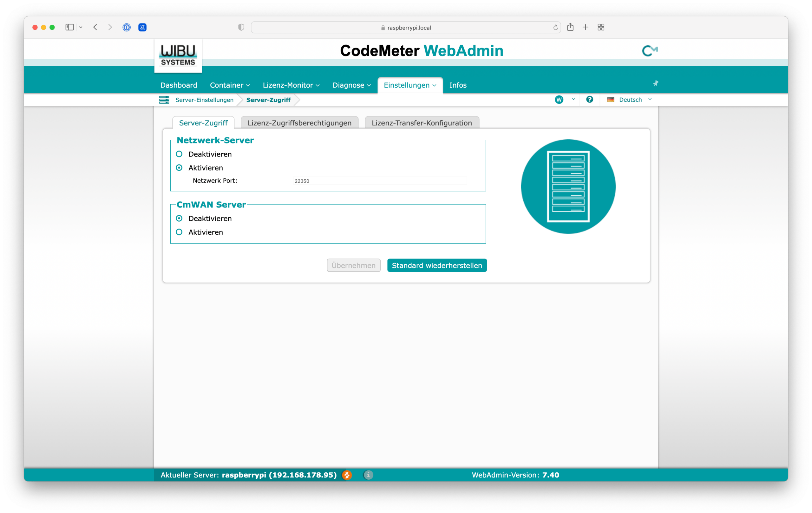The image size is (812, 513).
Task: Go to the Dashboard page
Action: click(179, 85)
